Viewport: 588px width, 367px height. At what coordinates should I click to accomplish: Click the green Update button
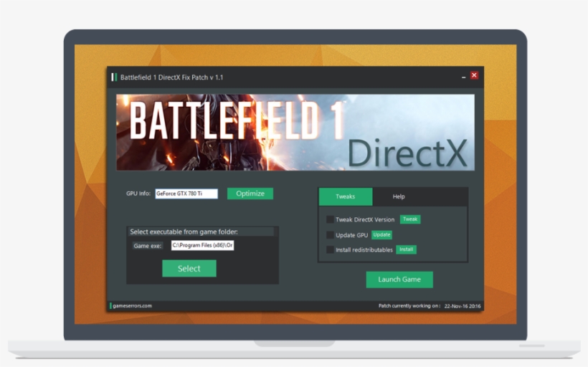(381, 234)
